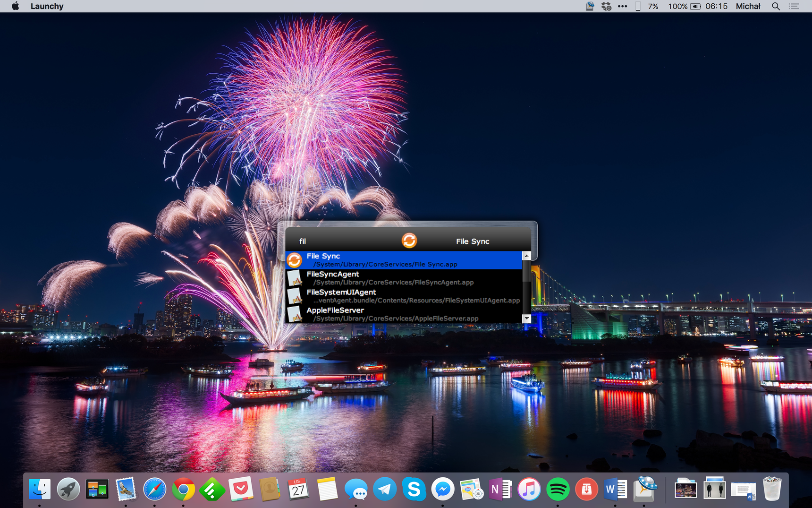Viewport: 812px width, 508px height.
Task: Open the stack with two figures in Dock
Action: (x=714, y=489)
